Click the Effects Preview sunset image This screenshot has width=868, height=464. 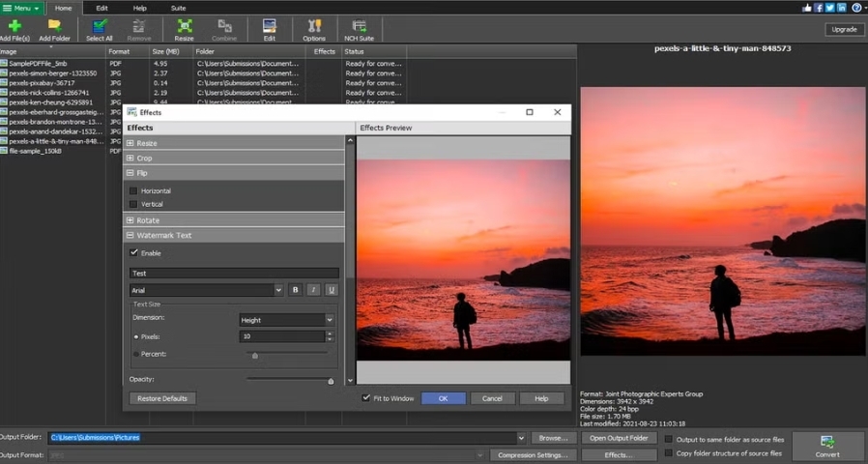[x=463, y=260]
